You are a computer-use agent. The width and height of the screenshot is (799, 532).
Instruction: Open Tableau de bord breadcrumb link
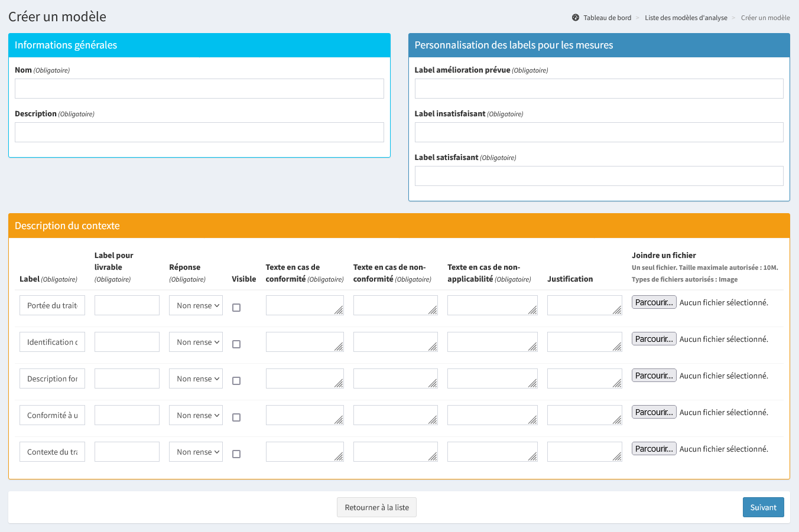[x=607, y=18]
